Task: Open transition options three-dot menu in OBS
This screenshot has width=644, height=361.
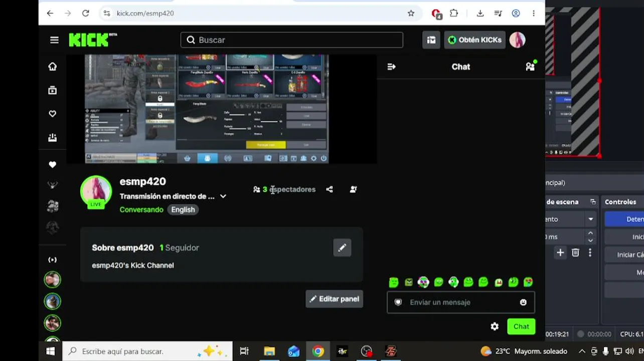Action: pyautogui.click(x=590, y=253)
